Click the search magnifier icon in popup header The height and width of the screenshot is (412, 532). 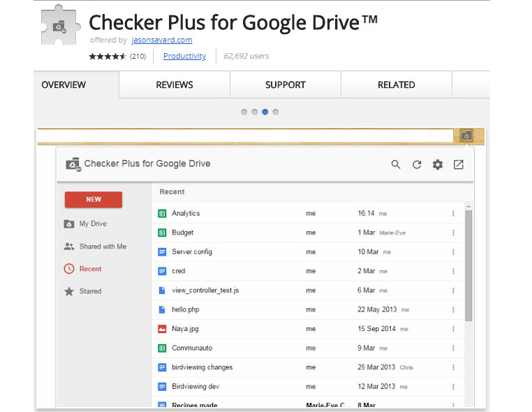tap(396, 165)
